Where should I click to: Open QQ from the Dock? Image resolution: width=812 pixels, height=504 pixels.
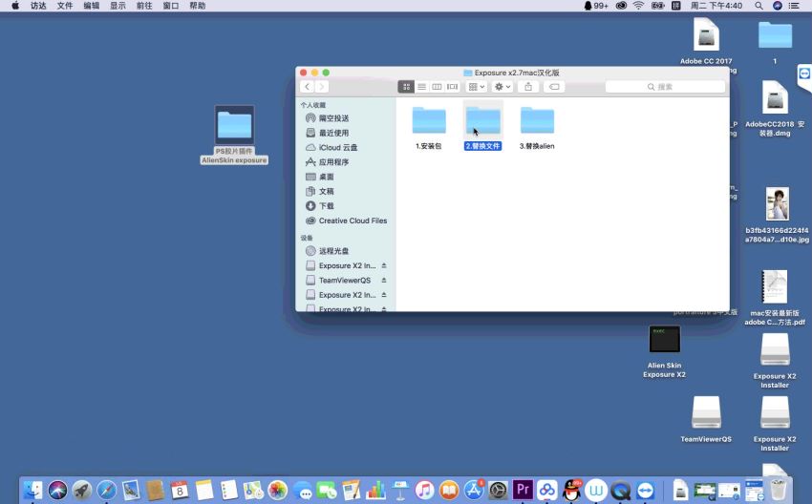pyautogui.click(x=571, y=490)
